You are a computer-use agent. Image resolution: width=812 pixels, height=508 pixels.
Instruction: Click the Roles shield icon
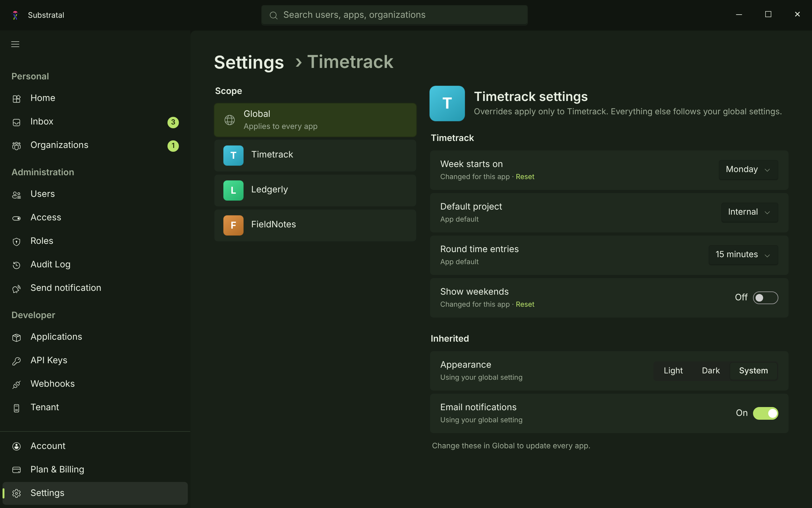point(16,242)
